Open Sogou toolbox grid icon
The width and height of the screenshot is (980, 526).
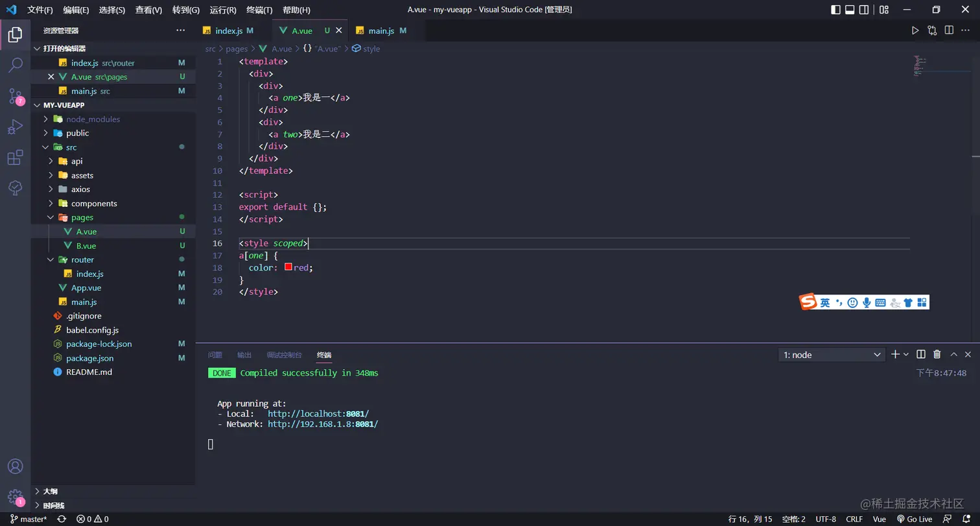point(922,302)
